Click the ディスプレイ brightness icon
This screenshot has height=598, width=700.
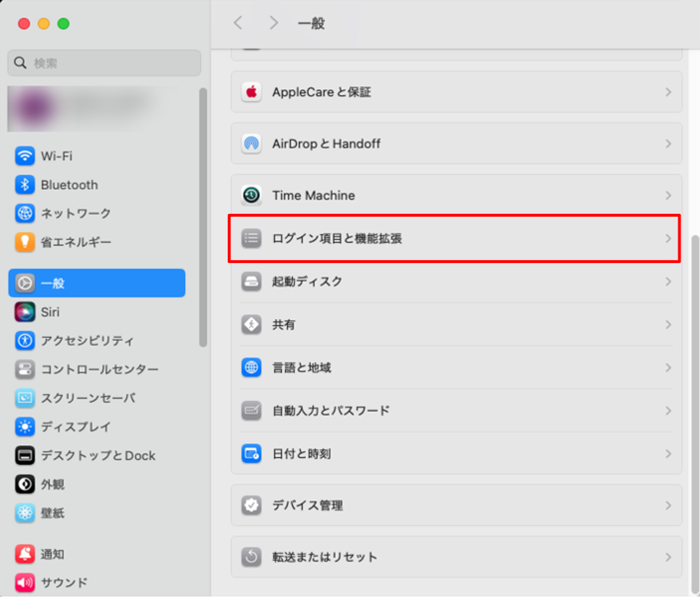click(x=22, y=427)
